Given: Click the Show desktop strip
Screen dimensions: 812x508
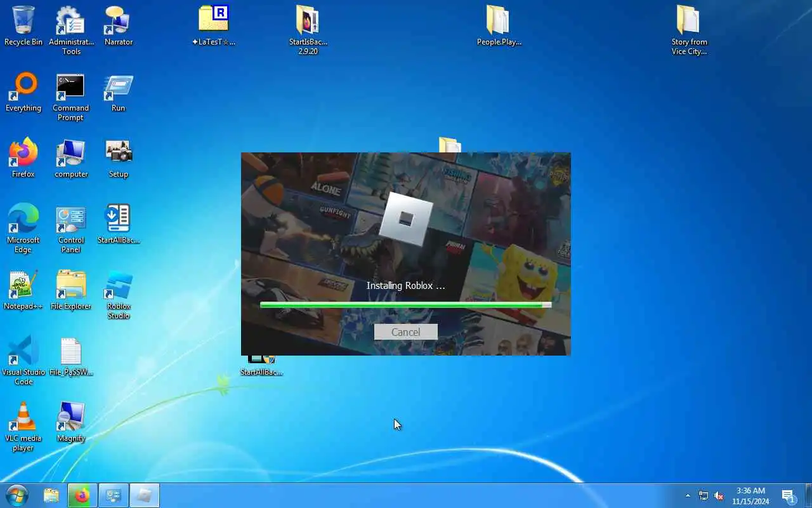Looking at the screenshot, I should point(808,495).
